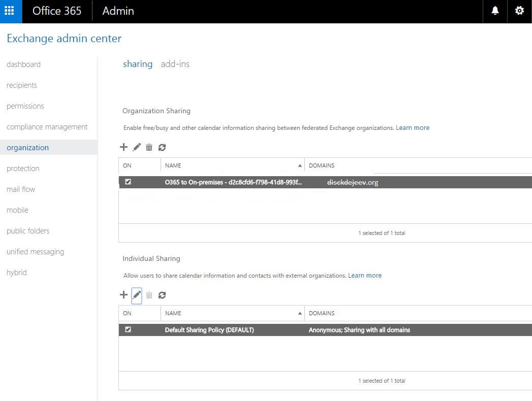
Task: Open mobile section
Action: 17,210
